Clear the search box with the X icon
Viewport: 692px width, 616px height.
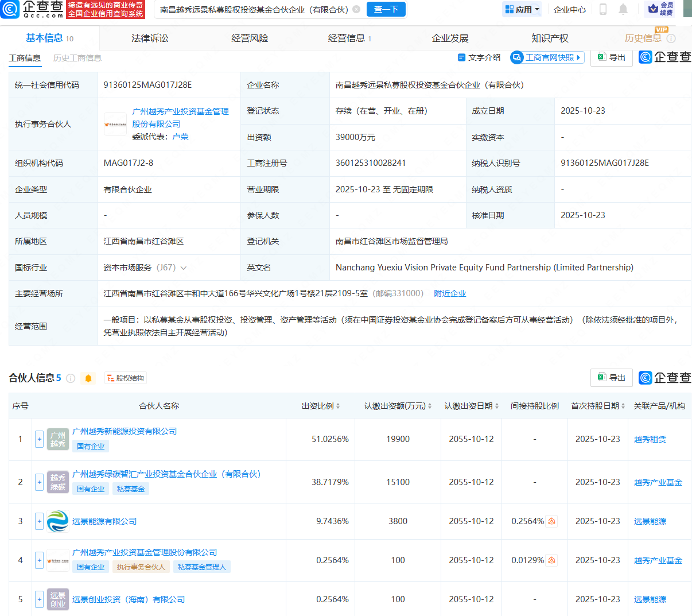point(356,9)
